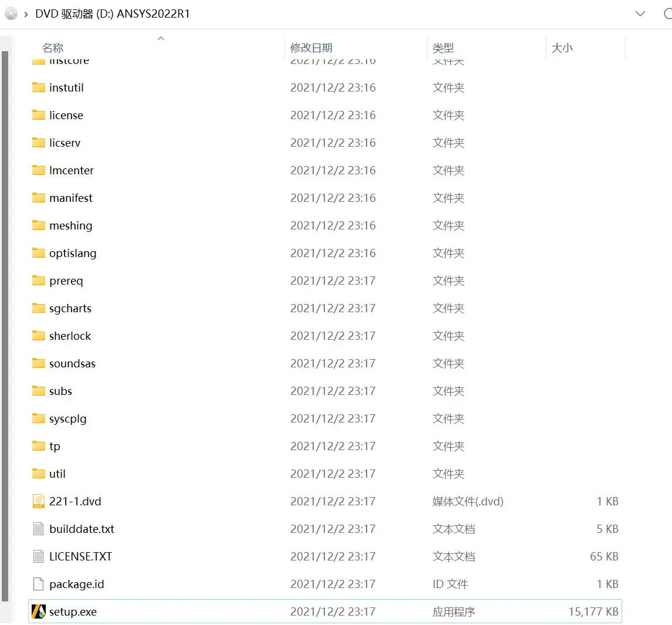The image size is (672, 625).
Task: Select the instutil folder name
Action: click(x=66, y=87)
